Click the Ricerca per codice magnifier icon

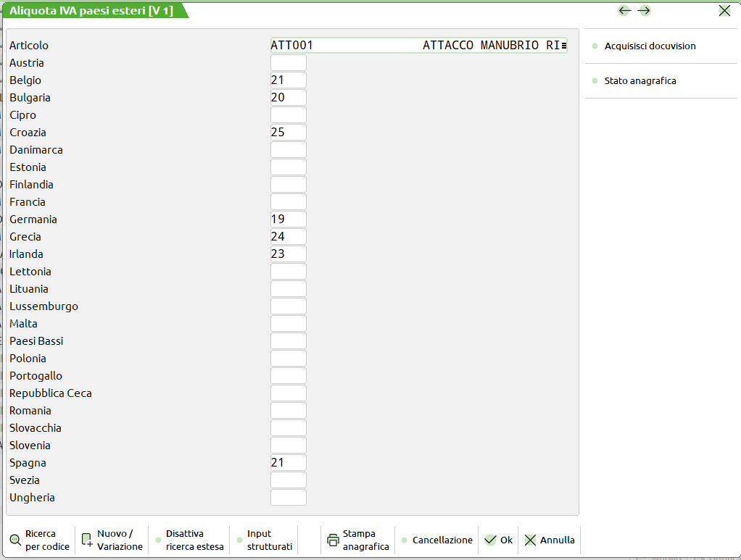coord(15,540)
